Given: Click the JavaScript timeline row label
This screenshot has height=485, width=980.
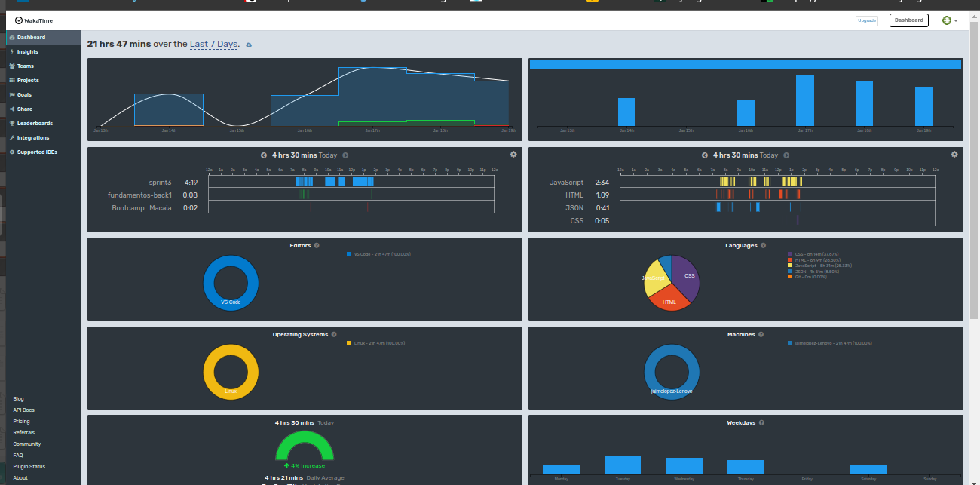Looking at the screenshot, I should [x=567, y=182].
